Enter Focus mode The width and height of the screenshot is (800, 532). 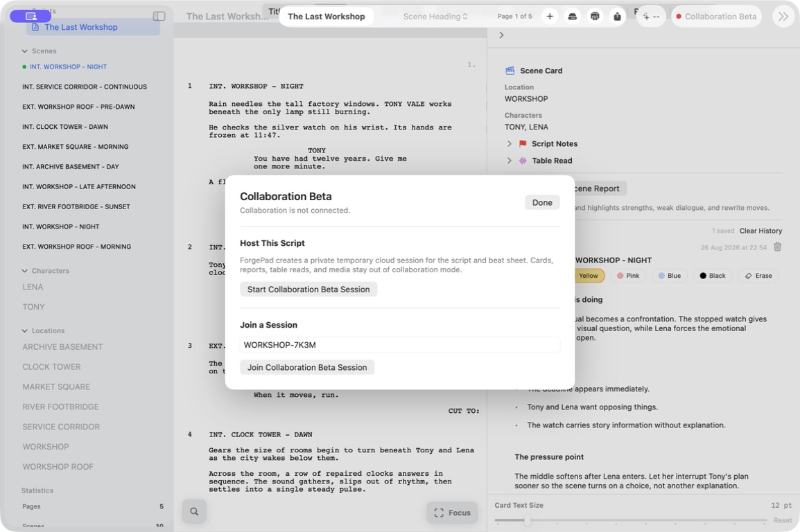pos(452,513)
